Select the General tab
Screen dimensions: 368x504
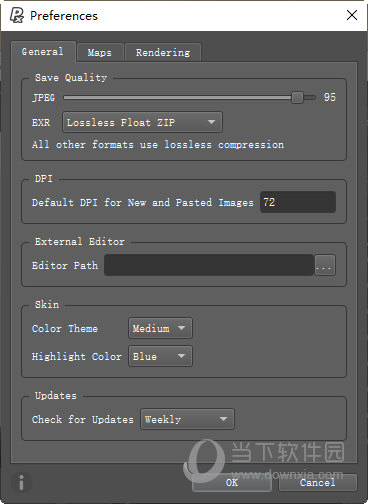click(43, 52)
